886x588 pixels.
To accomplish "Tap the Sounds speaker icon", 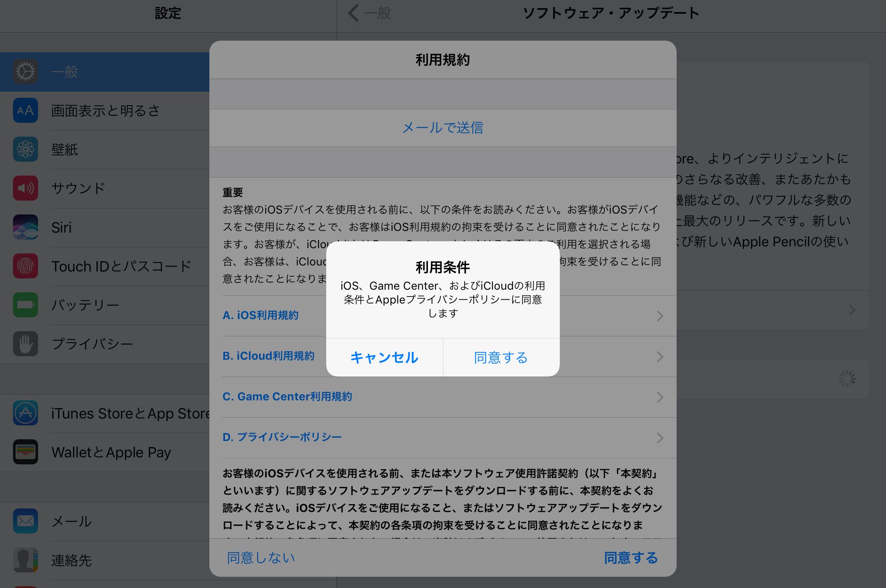I will coord(26,188).
